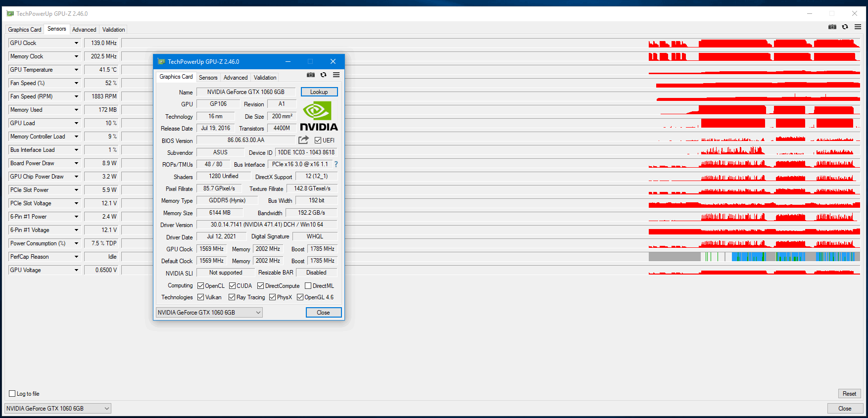Toggle the OpenCL checkbox
Screen dimensions: 868x418
tap(200, 285)
